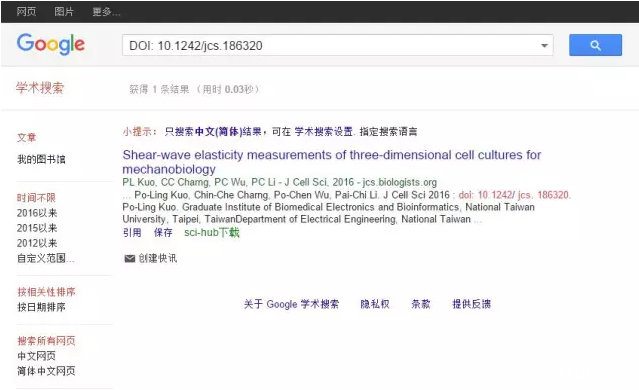Image resolution: width=639 pixels, height=390 pixels.
Task: Filter results to 2016以来
Action: pos(37,213)
